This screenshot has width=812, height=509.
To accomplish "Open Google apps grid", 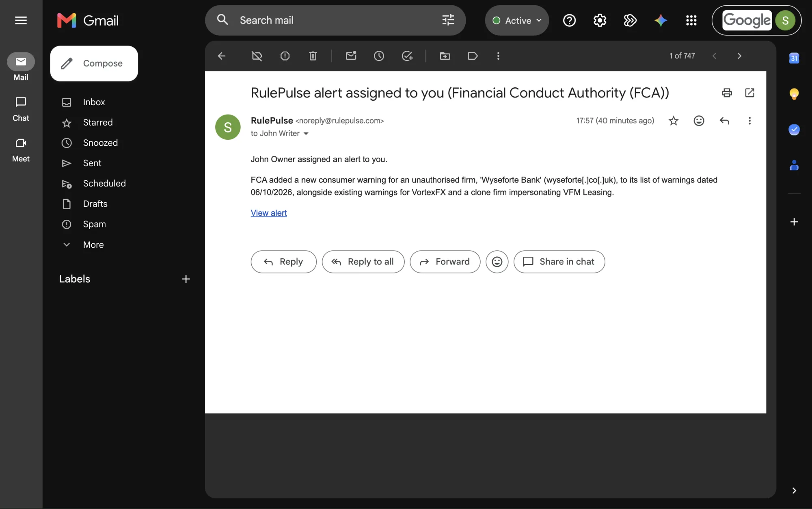I will pyautogui.click(x=691, y=20).
